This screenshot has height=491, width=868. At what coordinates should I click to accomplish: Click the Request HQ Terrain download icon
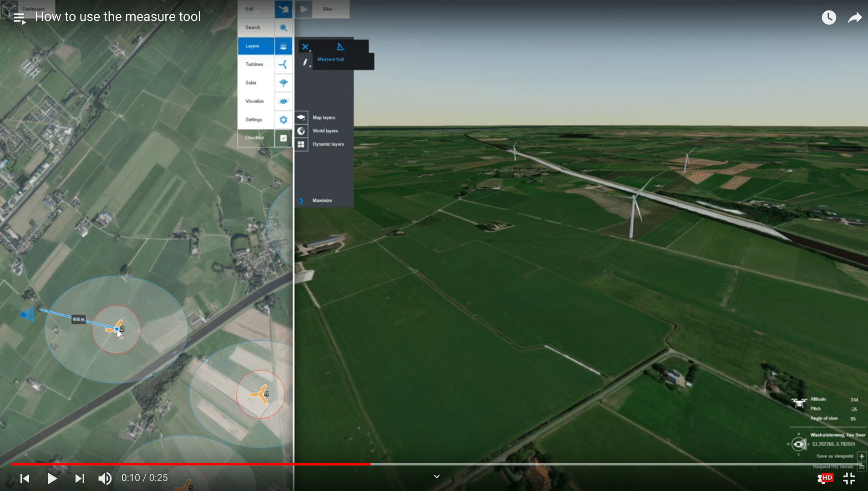(x=861, y=466)
